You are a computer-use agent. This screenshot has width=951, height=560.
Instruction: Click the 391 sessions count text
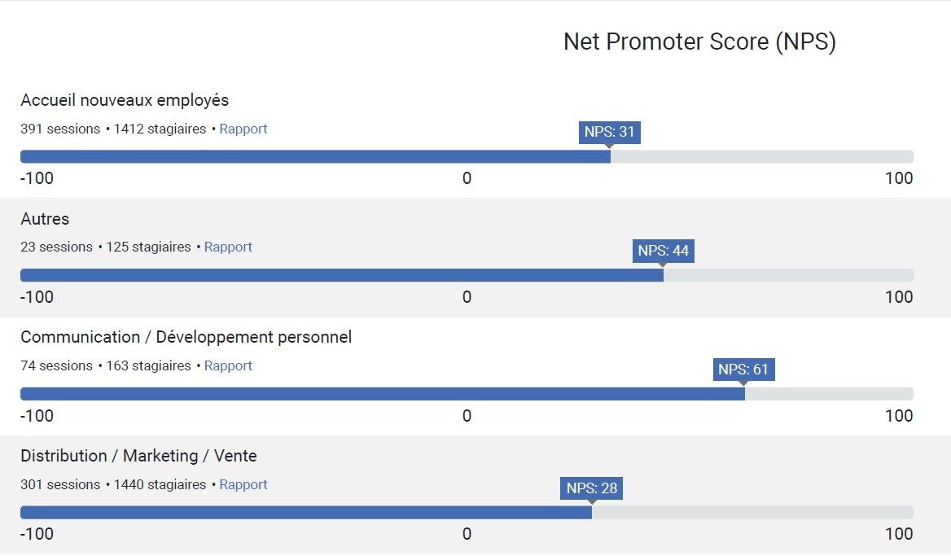tap(59, 129)
